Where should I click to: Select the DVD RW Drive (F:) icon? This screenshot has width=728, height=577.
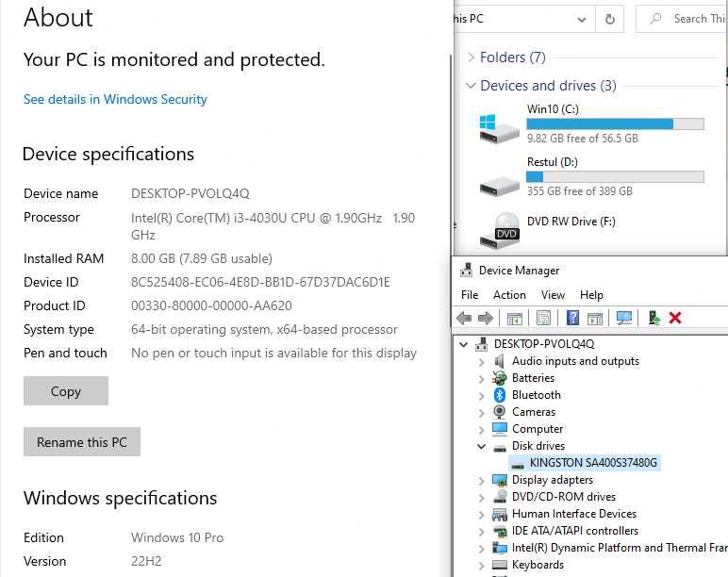499,227
